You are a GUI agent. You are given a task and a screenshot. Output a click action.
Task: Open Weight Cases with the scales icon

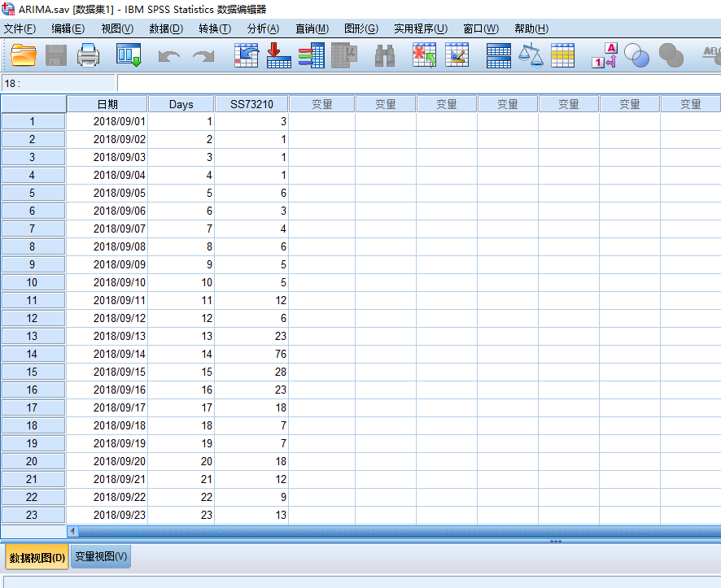click(x=530, y=55)
